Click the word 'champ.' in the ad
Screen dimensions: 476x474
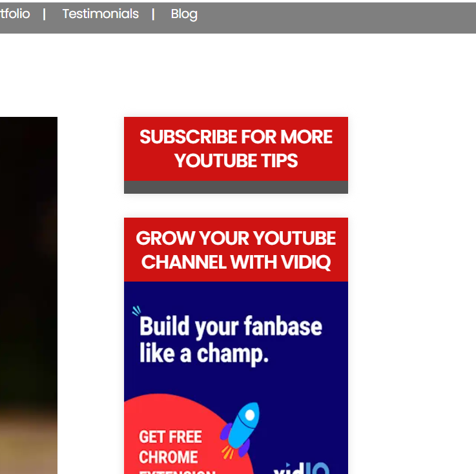[x=233, y=354]
